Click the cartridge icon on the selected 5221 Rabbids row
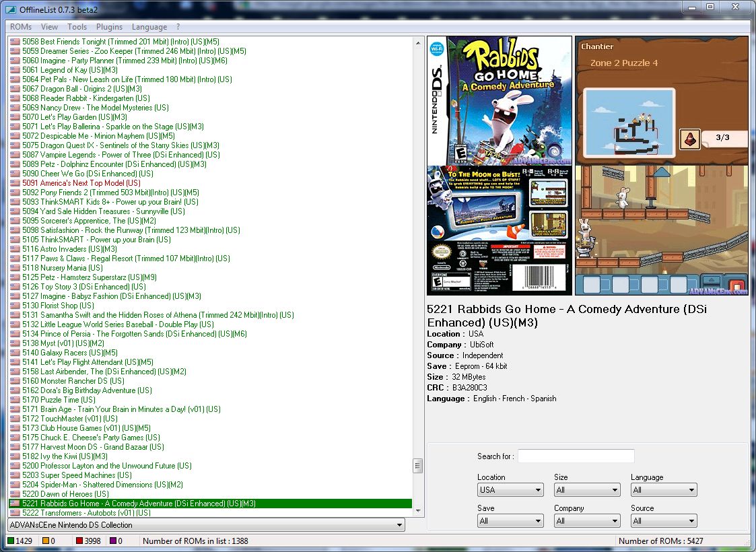756x552 pixels. pos(15,503)
